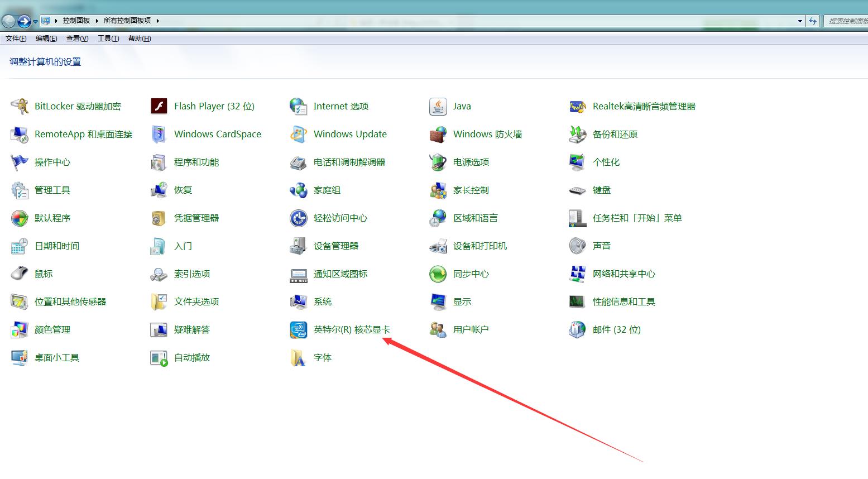Click the 搜索控制面板 search field

pos(846,21)
